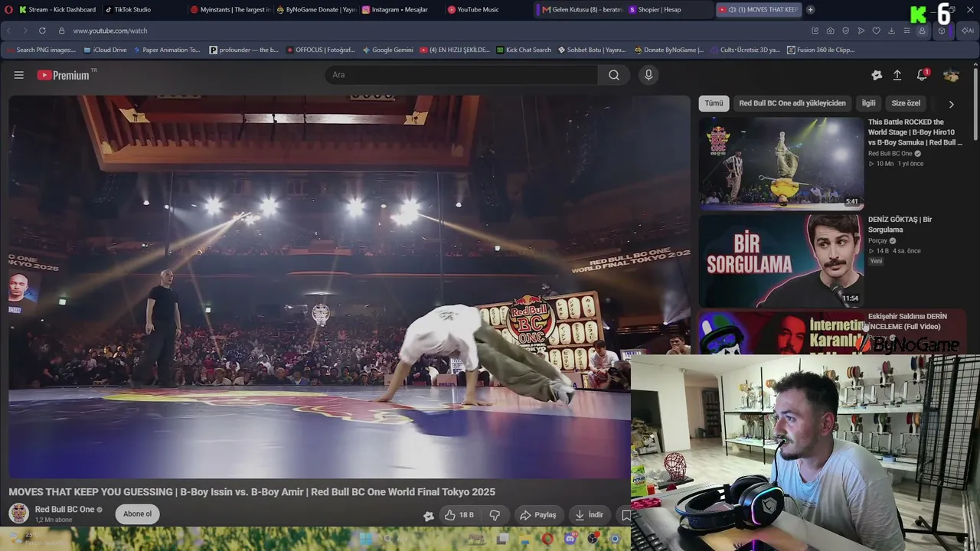Subscribe with the Abone ol button
The height and width of the screenshot is (551, 980).
click(x=138, y=514)
